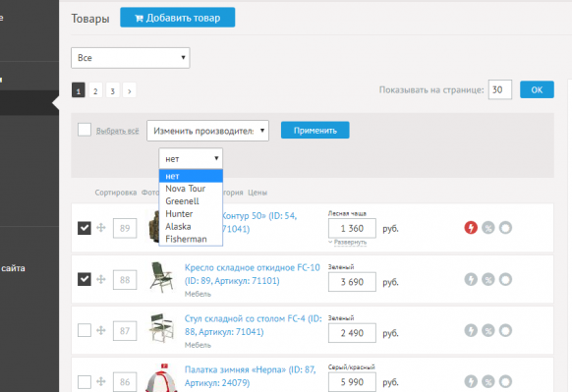
Task: Click the circle icon for Кресло складное FC-10
Action: tap(505, 280)
